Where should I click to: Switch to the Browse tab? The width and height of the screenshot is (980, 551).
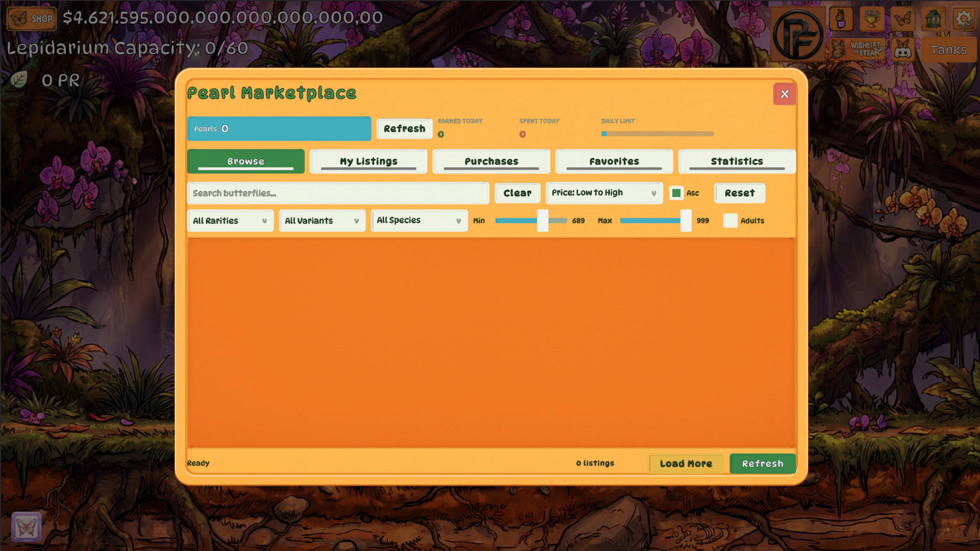pos(246,161)
